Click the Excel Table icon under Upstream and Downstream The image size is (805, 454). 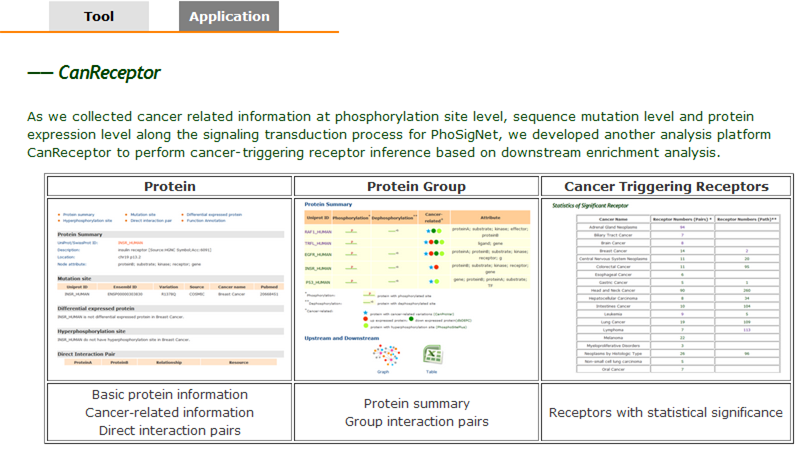click(432, 355)
